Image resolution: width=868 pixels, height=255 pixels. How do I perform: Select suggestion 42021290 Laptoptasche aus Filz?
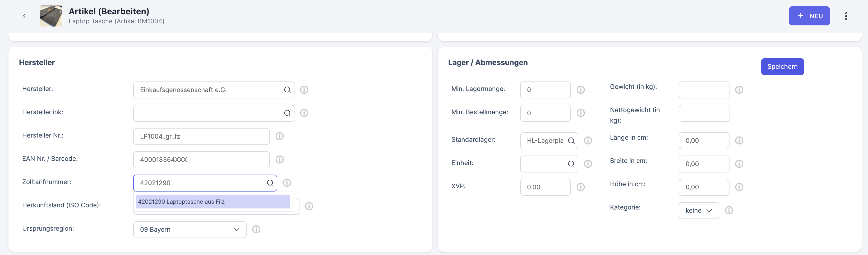pyautogui.click(x=213, y=202)
